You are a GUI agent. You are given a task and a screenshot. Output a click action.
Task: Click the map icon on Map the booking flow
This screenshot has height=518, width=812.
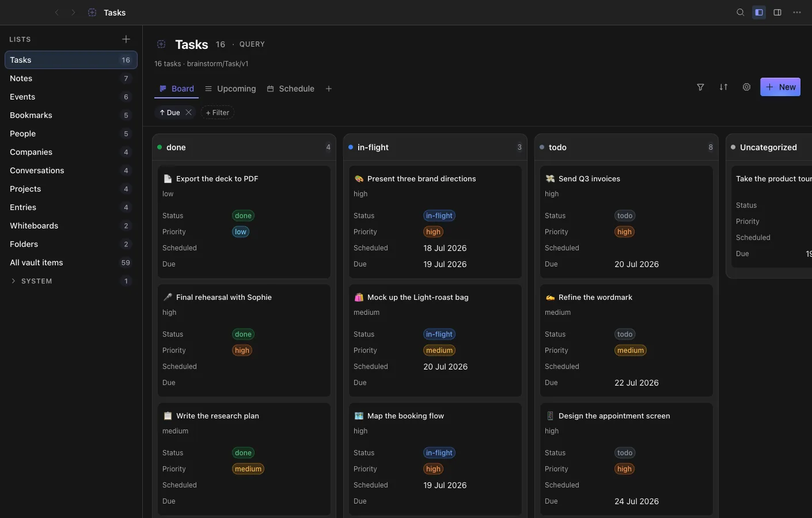point(359,416)
